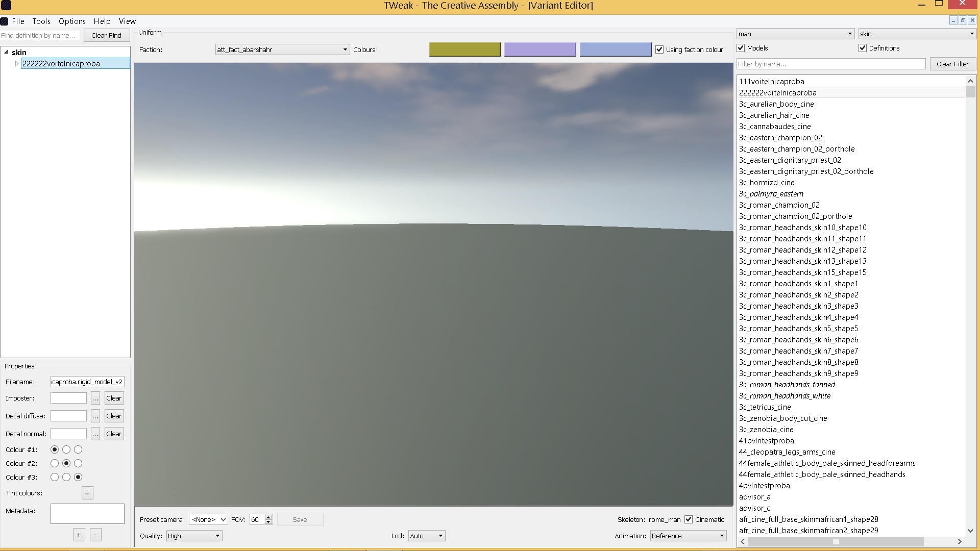
Task: Open the Options menu
Action: [72, 21]
